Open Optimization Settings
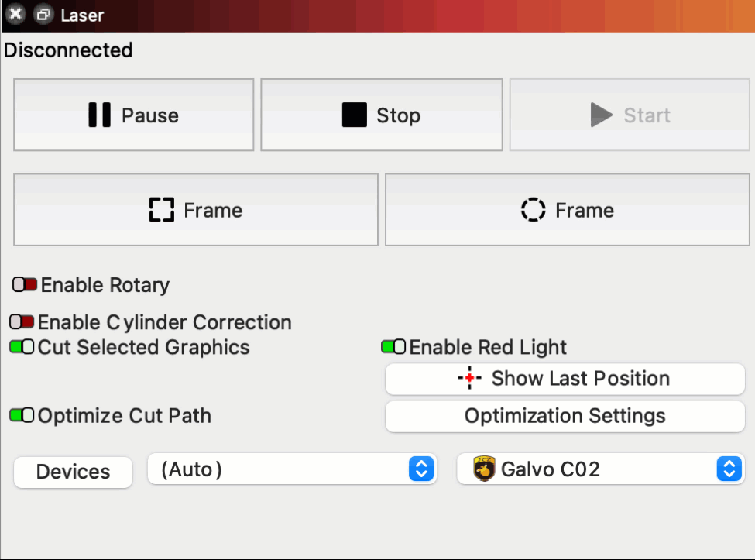This screenshot has width=755, height=560. pyautogui.click(x=565, y=416)
